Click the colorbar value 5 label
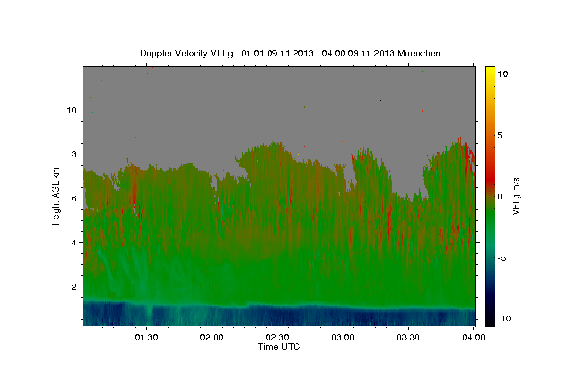The height and width of the screenshot is (392, 588). [500, 135]
